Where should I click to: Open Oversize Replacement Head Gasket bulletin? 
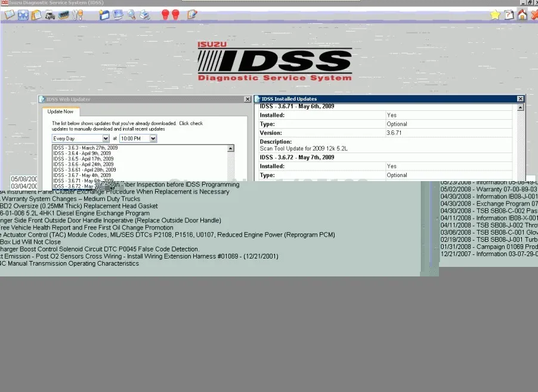pos(79,206)
